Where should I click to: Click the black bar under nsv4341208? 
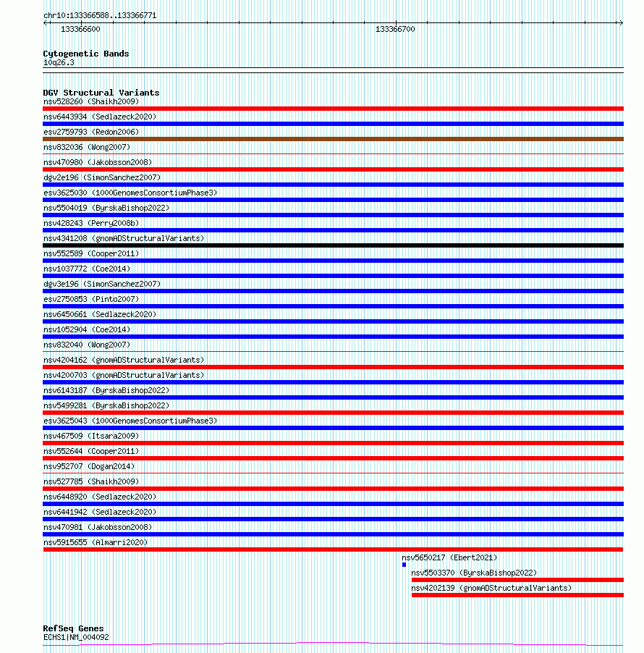tap(333, 245)
